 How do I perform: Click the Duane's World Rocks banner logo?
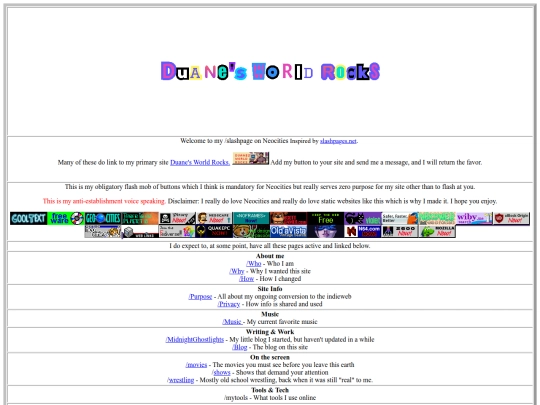click(270, 71)
